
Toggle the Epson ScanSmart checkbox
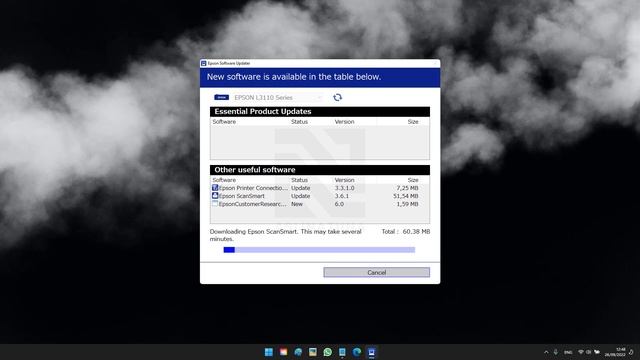click(x=215, y=196)
